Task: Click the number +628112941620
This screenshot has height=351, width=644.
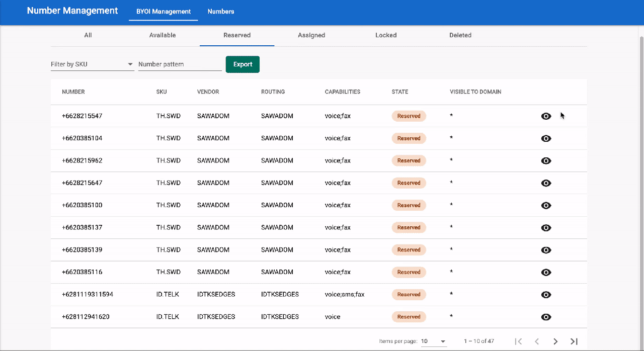Action: point(86,317)
